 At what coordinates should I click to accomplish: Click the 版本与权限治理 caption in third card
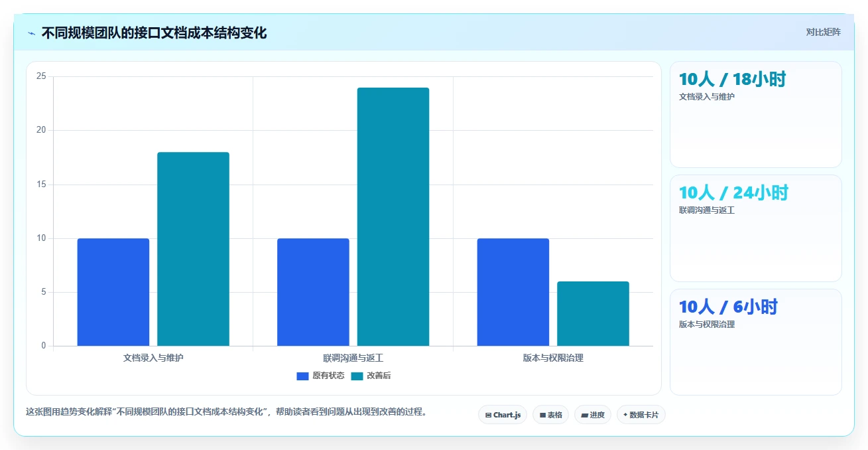coord(707,325)
